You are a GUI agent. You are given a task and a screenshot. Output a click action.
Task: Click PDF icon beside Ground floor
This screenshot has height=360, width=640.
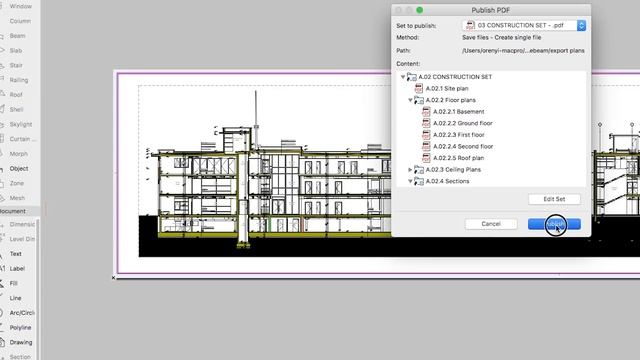click(x=426, y=123)
